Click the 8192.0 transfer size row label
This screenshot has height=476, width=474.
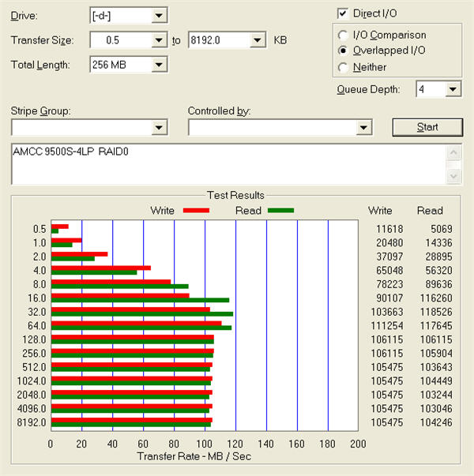tap(32, 422)
